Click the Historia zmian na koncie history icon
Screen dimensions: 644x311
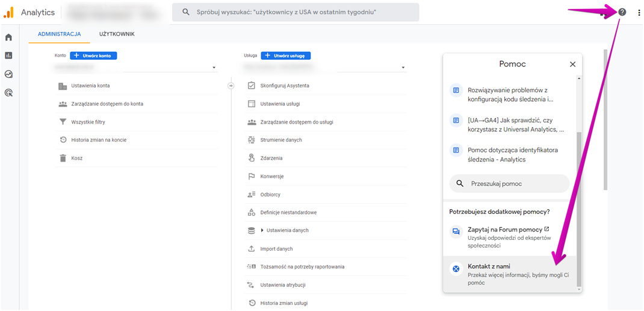[x=63, y=140]
